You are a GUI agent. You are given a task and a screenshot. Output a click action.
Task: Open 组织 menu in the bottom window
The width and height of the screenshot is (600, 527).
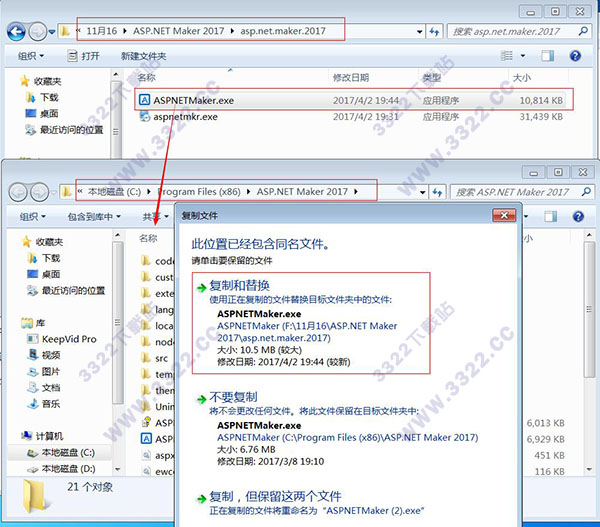pos(33,217)
